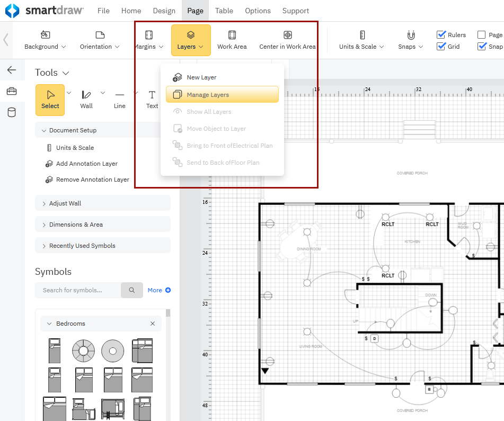
Task: Open the Background dropdown
Action: pos(45,40)
